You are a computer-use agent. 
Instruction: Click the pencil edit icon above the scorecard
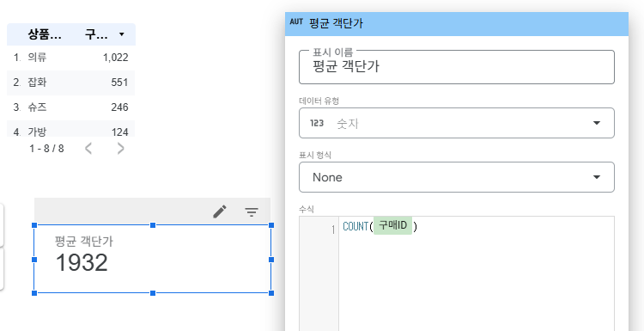pos(220,211)
